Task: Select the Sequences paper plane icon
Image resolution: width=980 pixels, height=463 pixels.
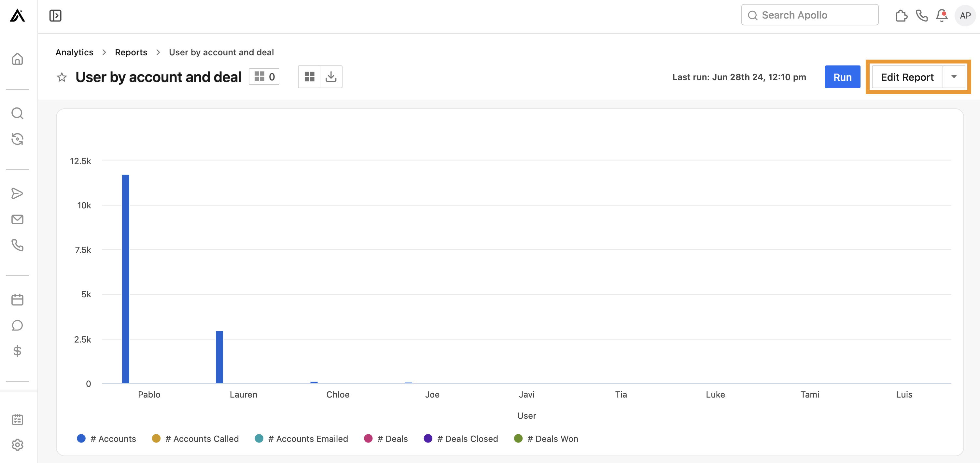Action: point(18,193)
